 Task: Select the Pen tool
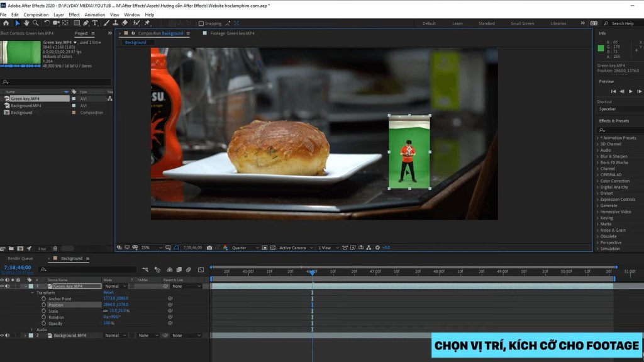86,23
